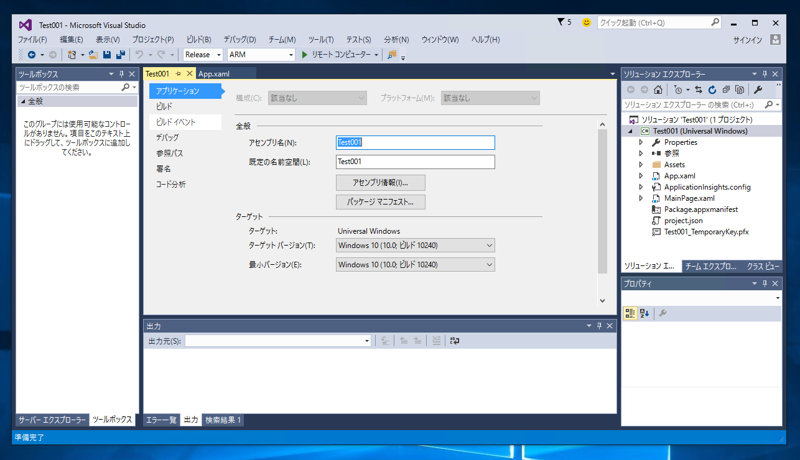
Task: Toggle auto-hide pin on 出力 panel
Action: (599, 326)
